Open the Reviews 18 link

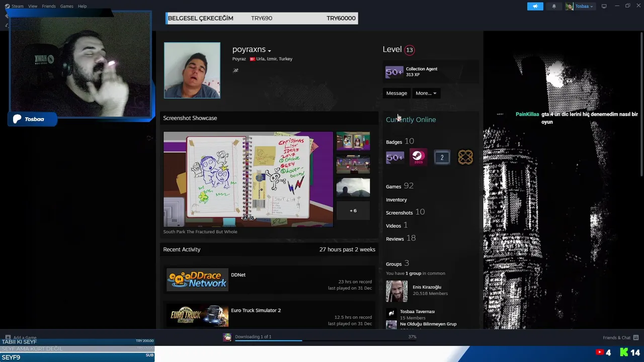tap(400, 238)
